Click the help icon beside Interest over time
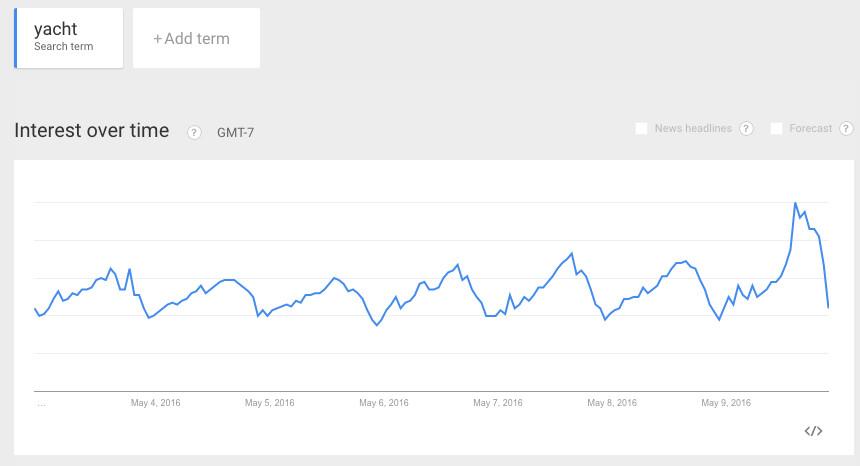The width and height of the screenshot is (860, 466). (x=195, y=132)
